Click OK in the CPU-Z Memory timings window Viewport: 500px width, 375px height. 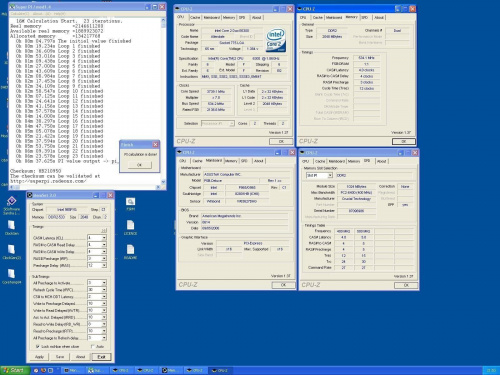[404, 141]
